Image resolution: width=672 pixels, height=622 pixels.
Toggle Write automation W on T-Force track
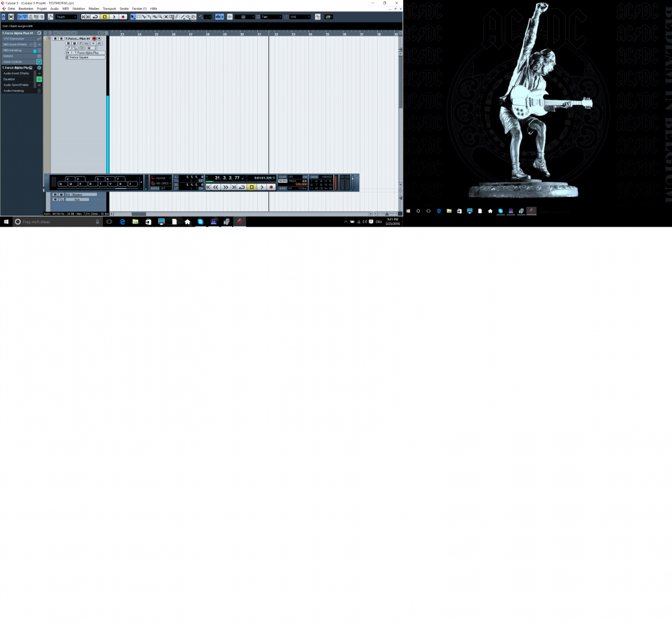pos(75,43)
